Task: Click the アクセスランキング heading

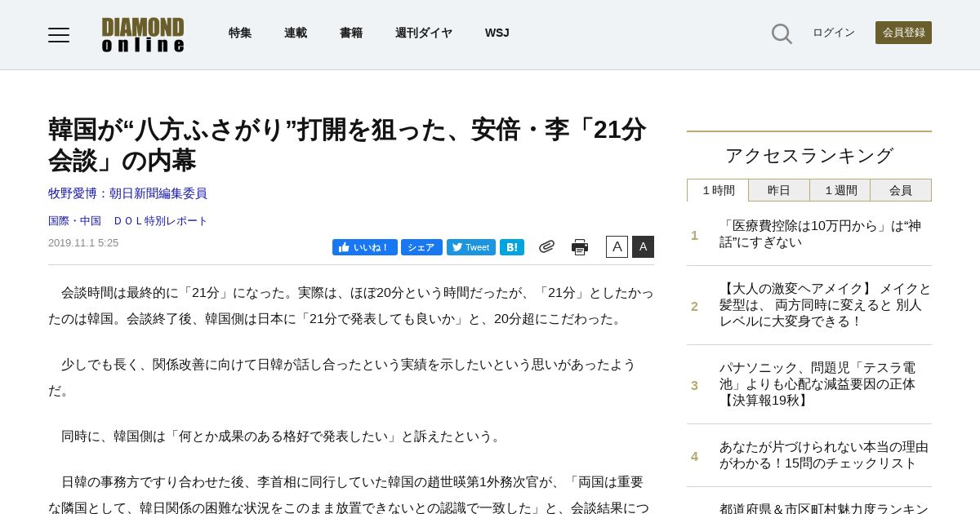Action: 809,156
